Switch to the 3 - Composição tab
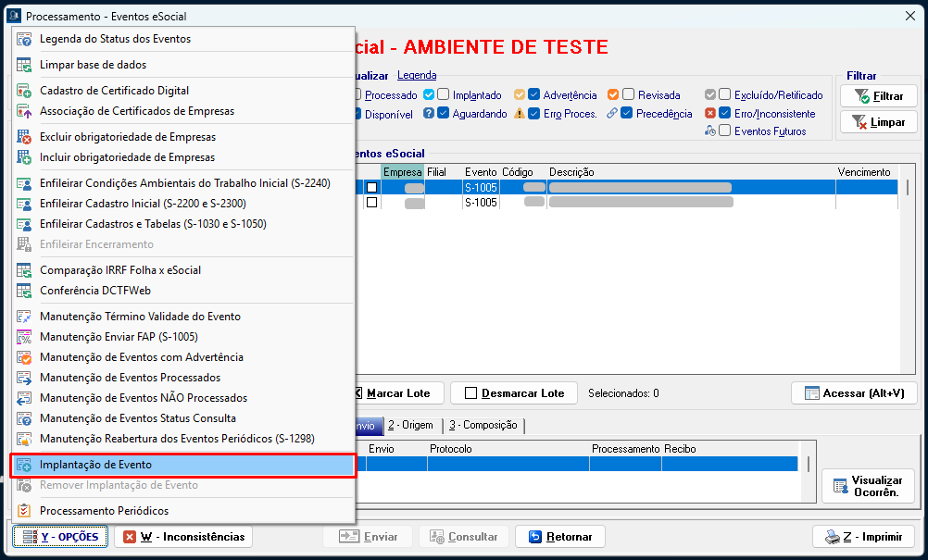This screenshot has width=928, height=560. tap(483, 425)
